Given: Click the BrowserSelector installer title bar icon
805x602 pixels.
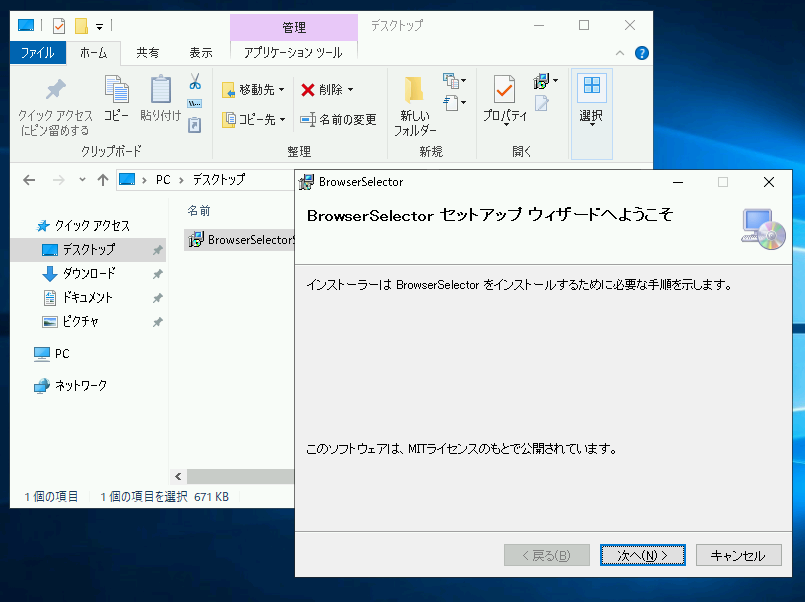Looking at the screenshot, I should pyautogui.click(x=306, y=182).
